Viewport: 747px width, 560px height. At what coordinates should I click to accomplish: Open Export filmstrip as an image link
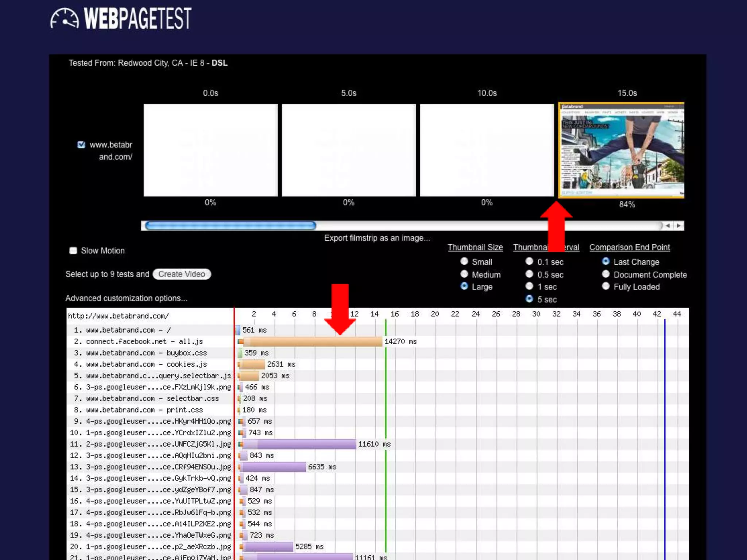coord(377,238)
